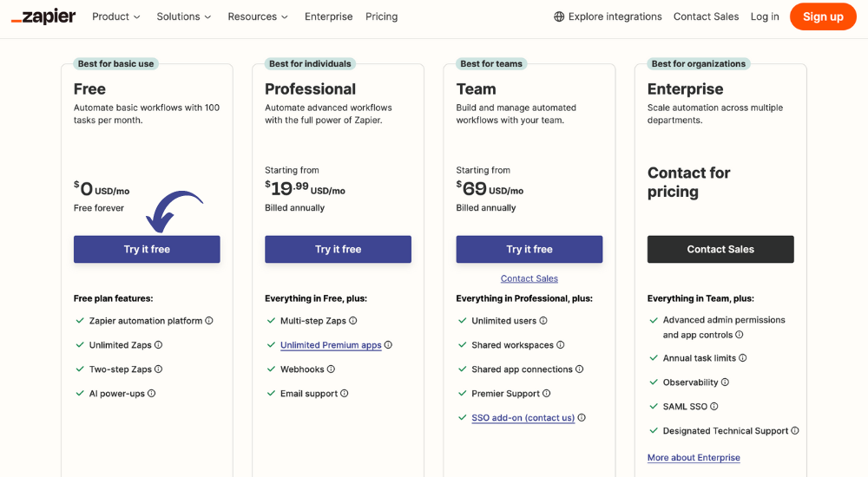Open the More about Enterprise link
This screenshot has width=868, height=477.
[x=694, y=458]
